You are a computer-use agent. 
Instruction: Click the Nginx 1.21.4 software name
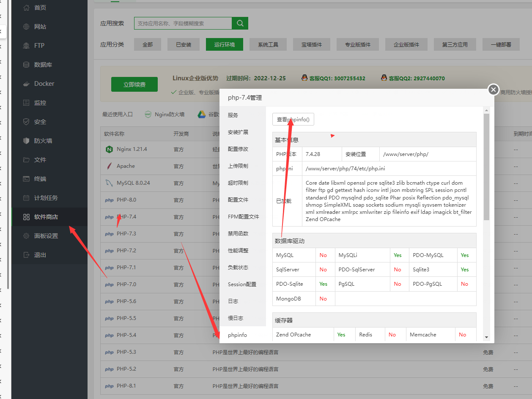tap(132, 149)
